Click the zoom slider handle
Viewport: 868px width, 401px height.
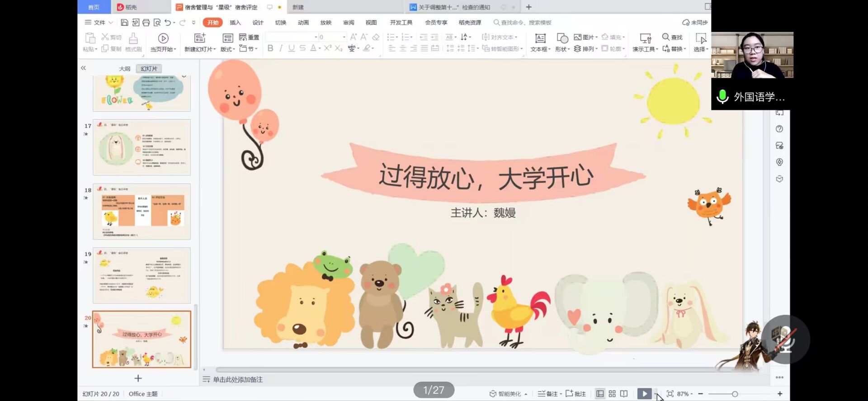[x=735, y=394]
